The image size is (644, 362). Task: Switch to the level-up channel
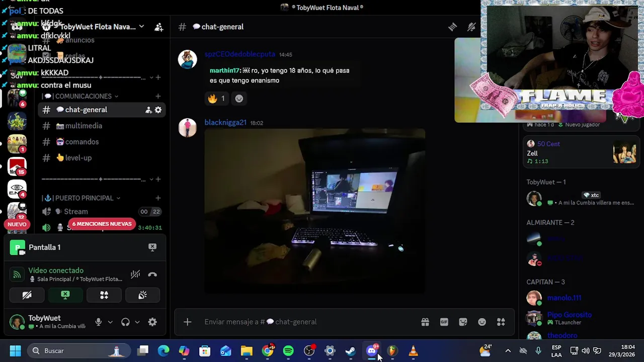point(102,158)
